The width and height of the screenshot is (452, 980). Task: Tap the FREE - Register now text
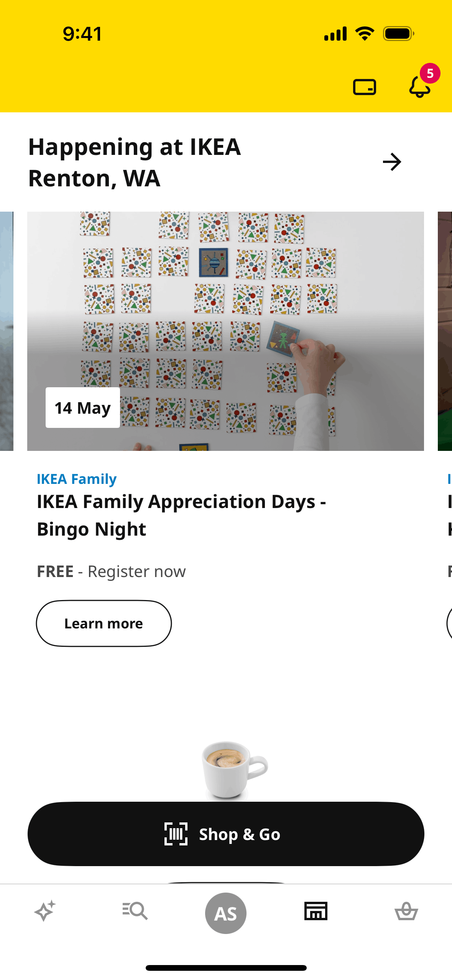pos(111,572)
